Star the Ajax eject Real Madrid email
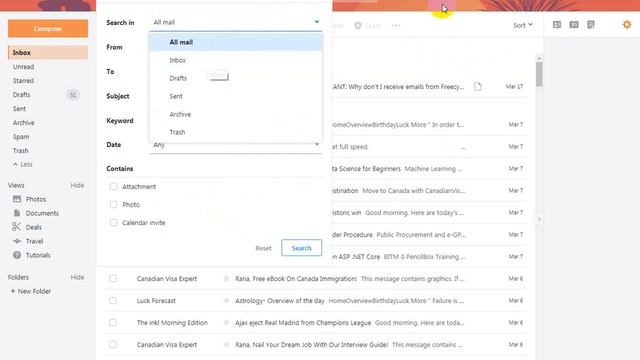This screenshot has height=360, width=640. click(x=226, y=323)
